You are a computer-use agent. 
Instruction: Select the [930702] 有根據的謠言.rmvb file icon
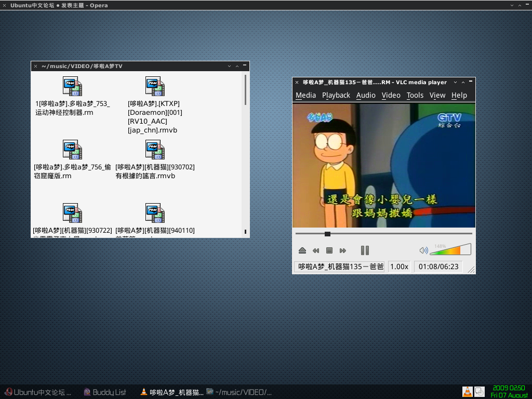155,150
